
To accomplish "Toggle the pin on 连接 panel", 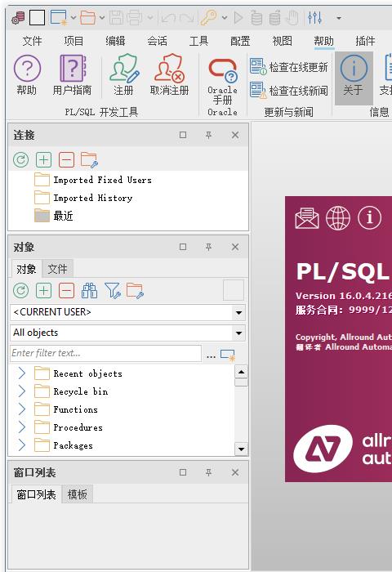I will pos(208,135).
